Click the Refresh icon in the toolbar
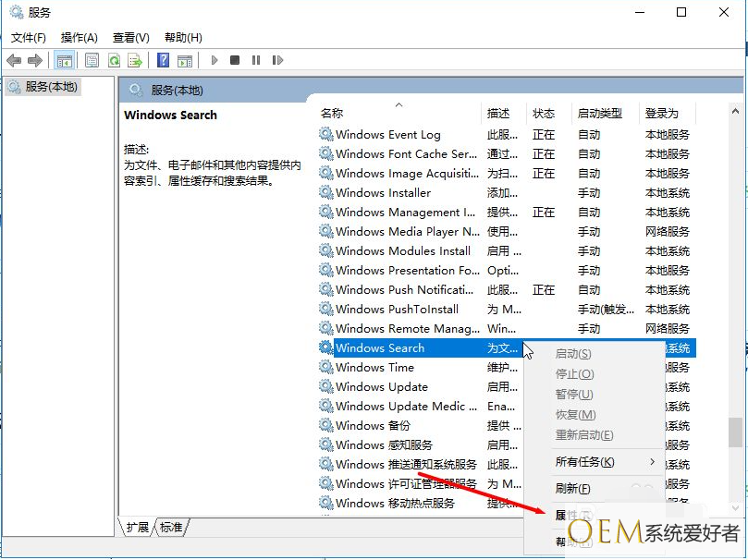748x560 pixels. click(114, 60)
